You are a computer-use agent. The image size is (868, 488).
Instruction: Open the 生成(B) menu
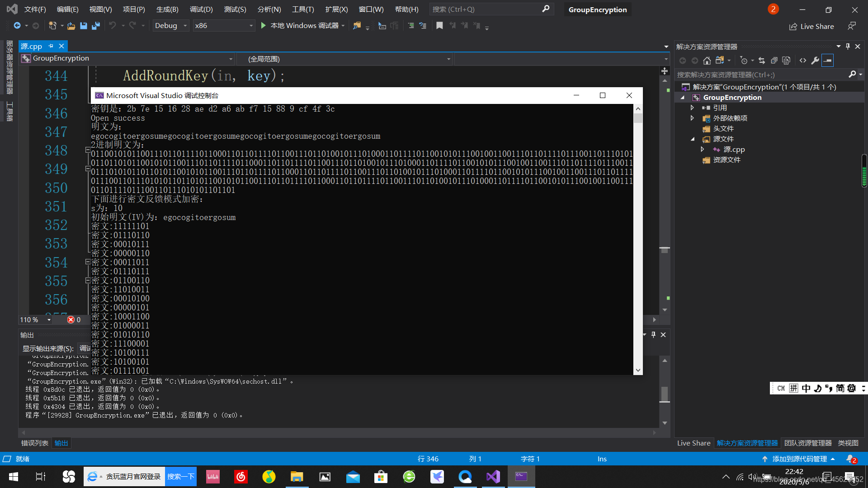click(167, 9)
